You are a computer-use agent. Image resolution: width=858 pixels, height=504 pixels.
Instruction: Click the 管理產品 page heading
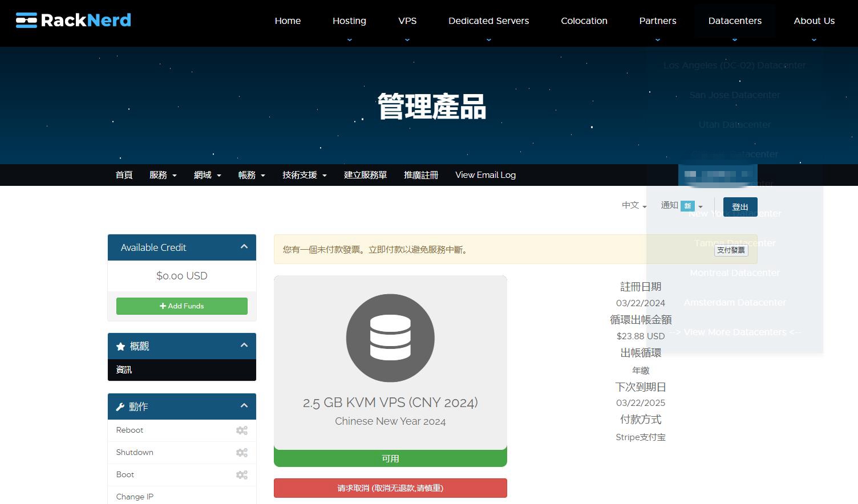click(432, 107)
